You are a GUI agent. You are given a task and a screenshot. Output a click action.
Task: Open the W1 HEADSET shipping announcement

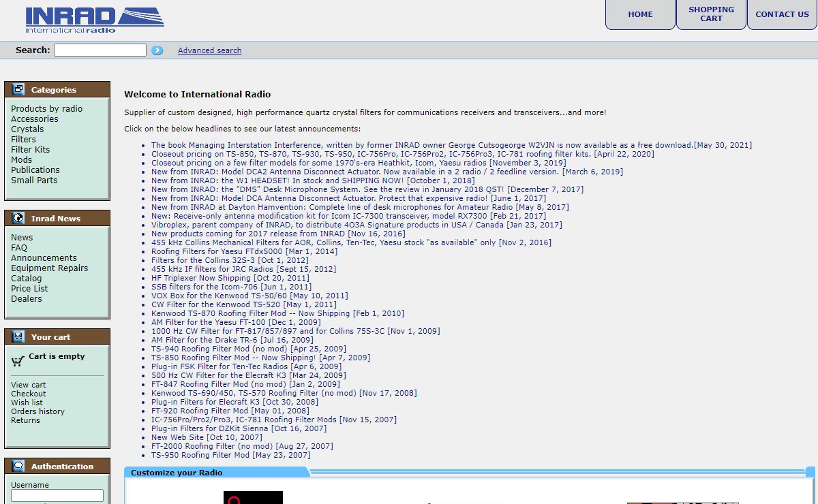click(313, 180)
